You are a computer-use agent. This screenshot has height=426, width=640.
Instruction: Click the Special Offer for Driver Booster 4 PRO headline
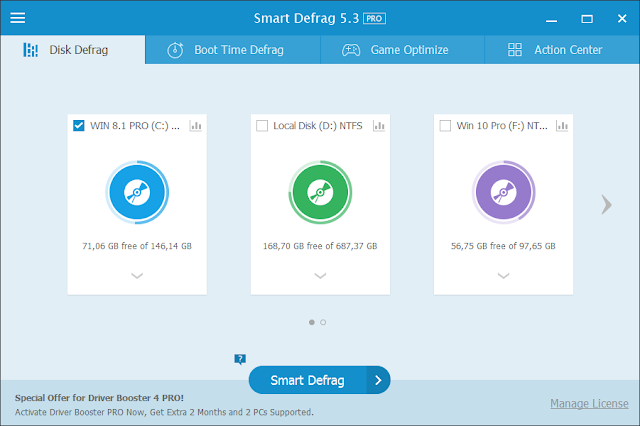99,398
